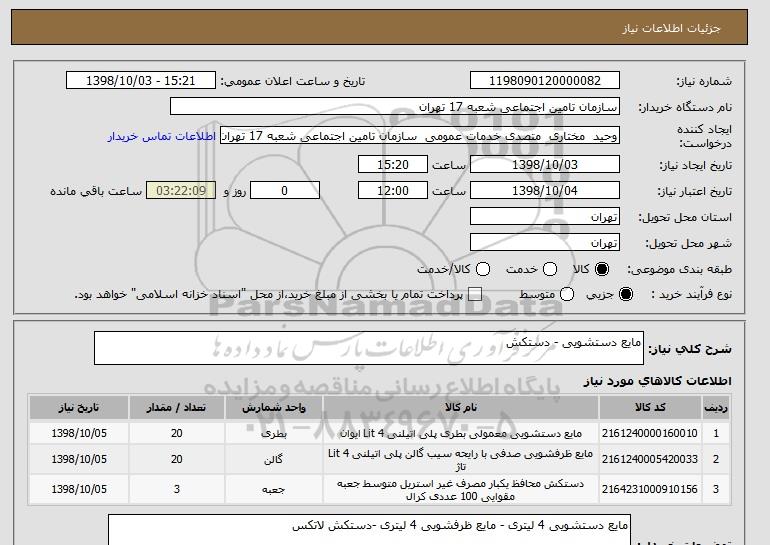Click the تعداد / مقدار column header
Viewport: 770px width, 545px height.
point(177,408)
